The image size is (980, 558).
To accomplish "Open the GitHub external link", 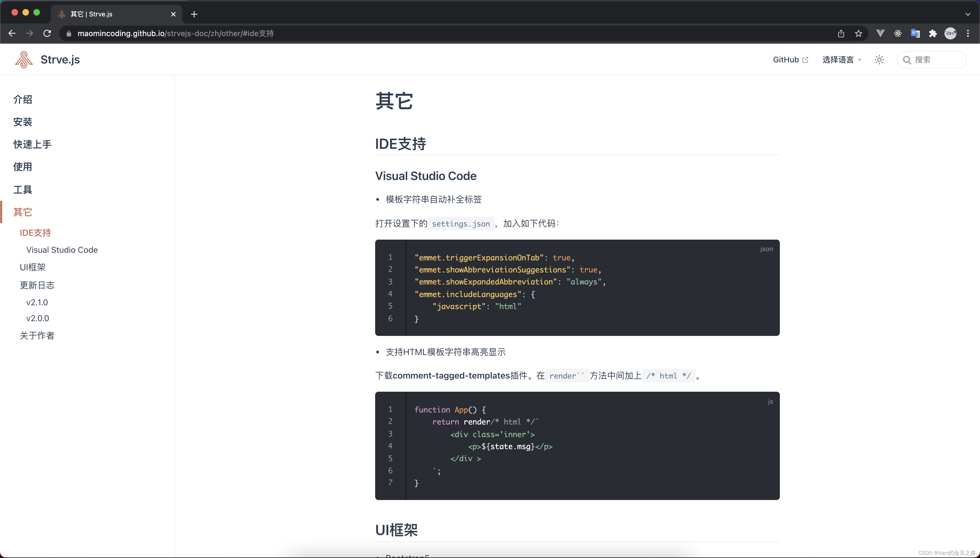I will click(x=790, y=59).
